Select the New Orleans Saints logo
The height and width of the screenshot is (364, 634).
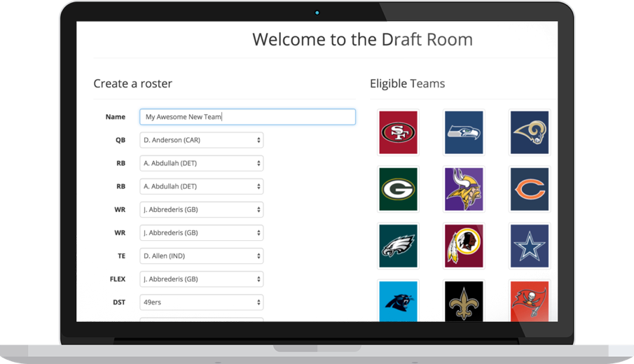point(464,301)
